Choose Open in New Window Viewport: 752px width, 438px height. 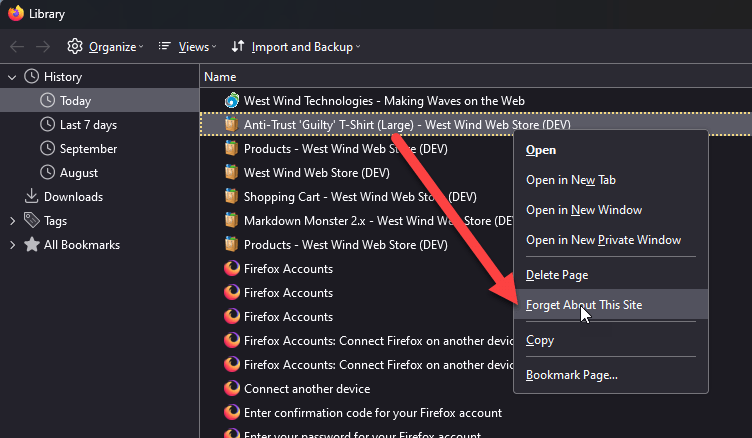pos(611,210)
